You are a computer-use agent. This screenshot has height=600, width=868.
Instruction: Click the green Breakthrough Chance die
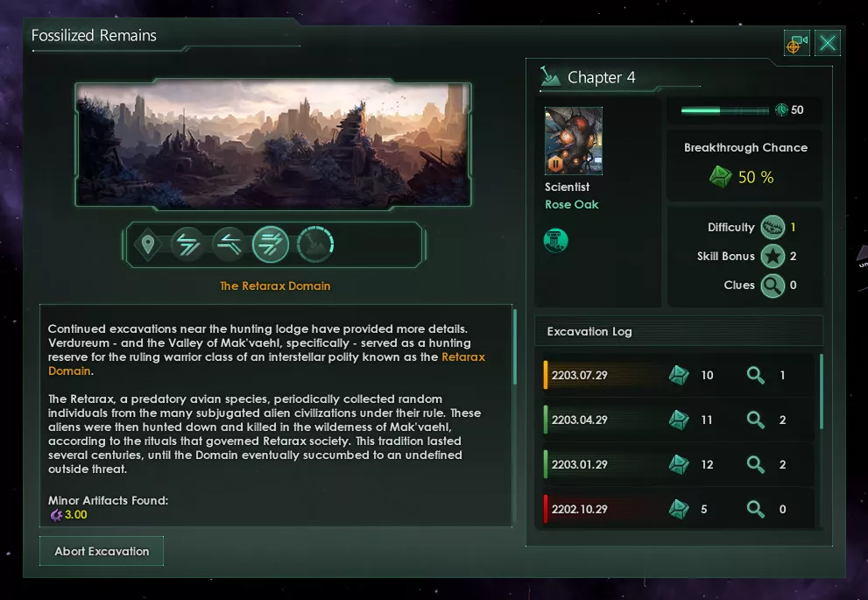point(720,177)
